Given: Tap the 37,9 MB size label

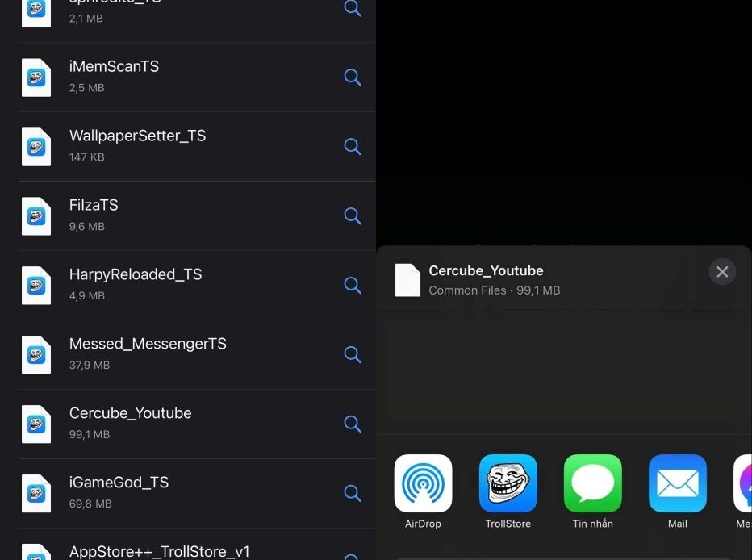Looking at the screenshot, I should [x=90, y=365].
